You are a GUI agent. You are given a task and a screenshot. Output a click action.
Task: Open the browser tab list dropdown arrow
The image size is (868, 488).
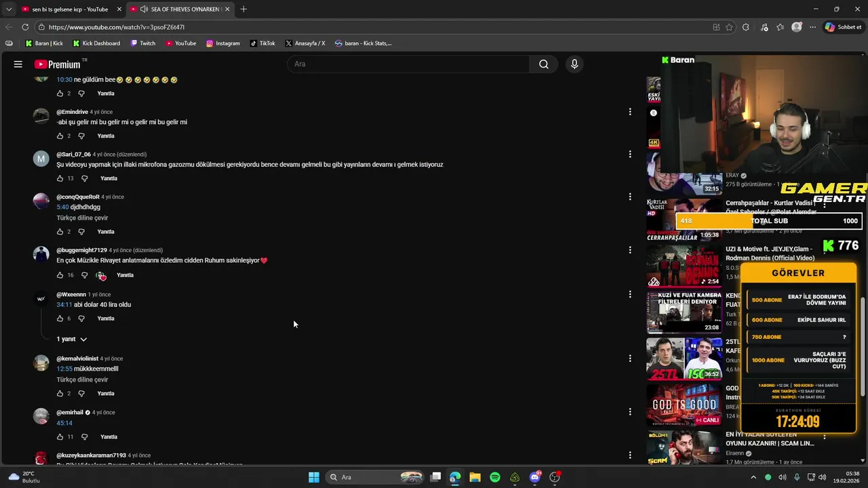(x=9, y=9)
